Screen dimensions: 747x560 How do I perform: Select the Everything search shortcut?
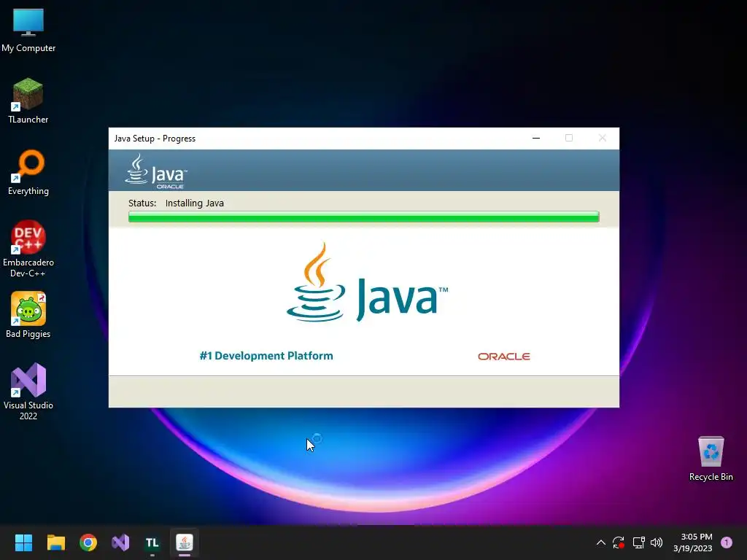click(x=28, y=172)
